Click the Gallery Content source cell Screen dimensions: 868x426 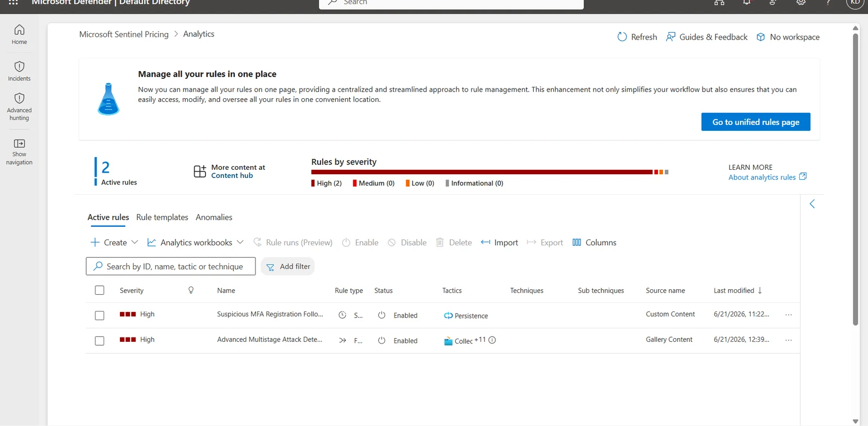(x=669, y=340)
